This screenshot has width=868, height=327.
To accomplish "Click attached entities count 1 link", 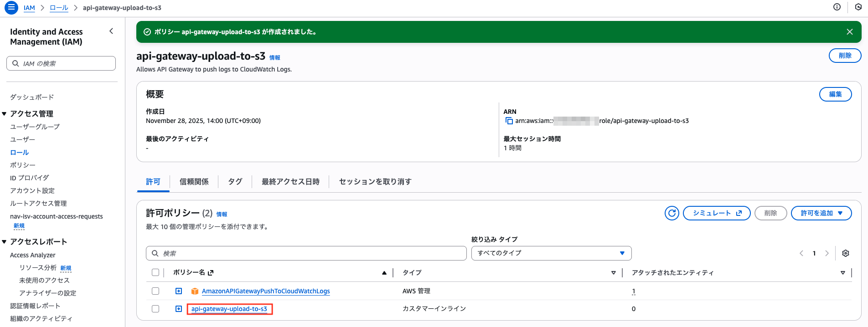I will [x=634, y=291].
